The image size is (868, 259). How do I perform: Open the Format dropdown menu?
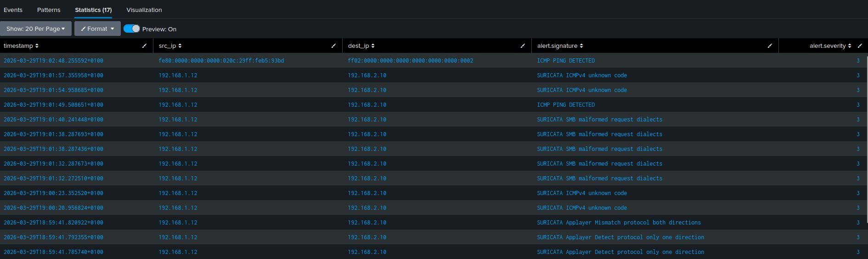tap(97, 29)
